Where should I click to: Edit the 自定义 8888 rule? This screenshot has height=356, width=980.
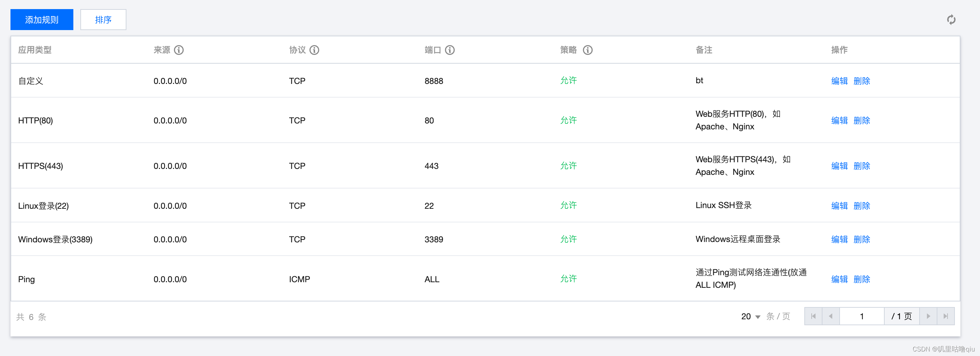tap(839, 81)
